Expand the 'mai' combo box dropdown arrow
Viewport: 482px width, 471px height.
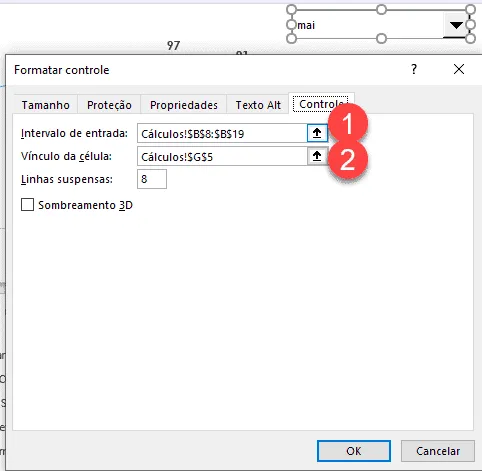pos(455,25)
